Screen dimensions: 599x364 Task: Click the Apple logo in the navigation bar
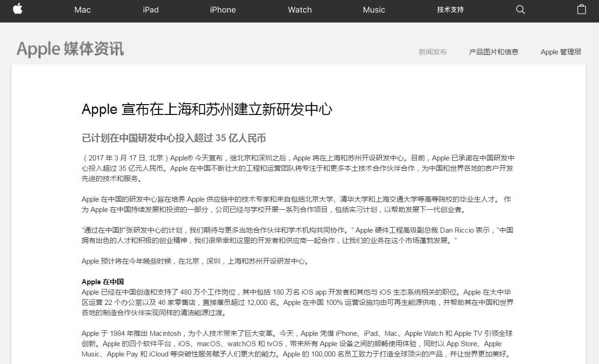[x=18, y=9]
